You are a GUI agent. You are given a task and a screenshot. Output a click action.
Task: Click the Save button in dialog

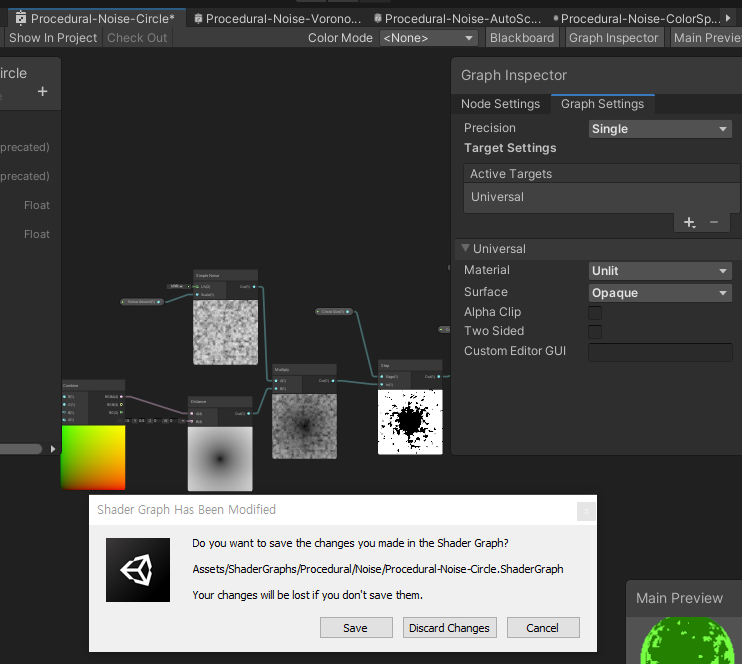(x=356, y=628)
